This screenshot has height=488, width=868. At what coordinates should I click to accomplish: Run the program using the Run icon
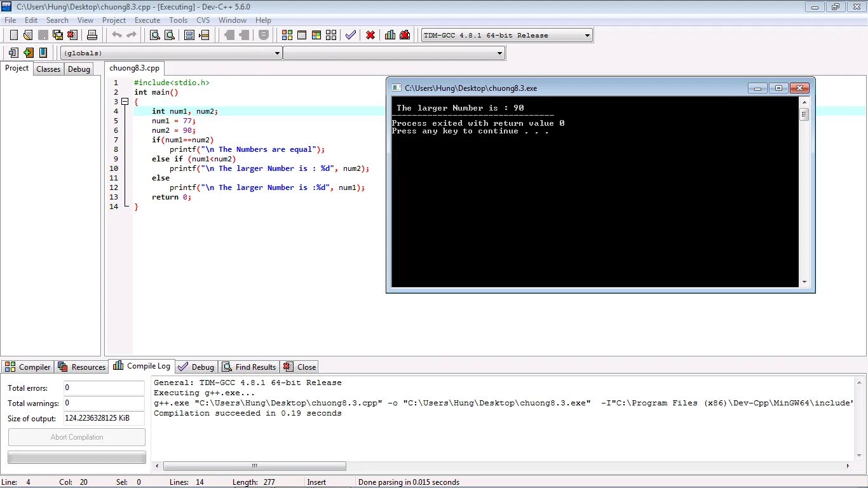[x=302, y=35]
